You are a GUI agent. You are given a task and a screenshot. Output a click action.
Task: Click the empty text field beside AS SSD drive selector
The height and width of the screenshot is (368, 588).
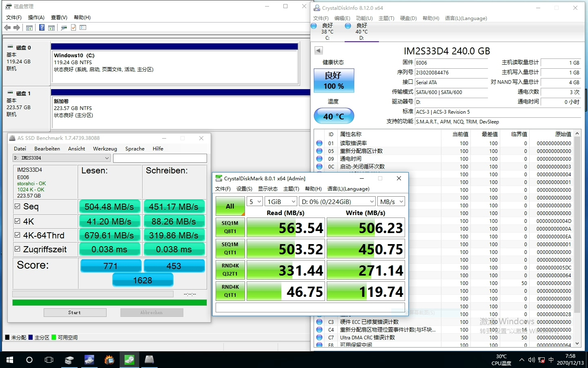(160, 158)
